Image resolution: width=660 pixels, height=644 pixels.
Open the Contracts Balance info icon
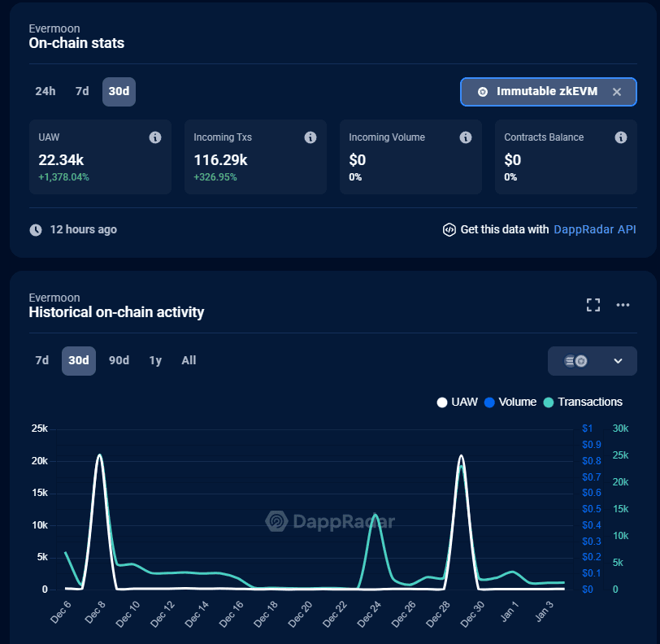point(621,137)
